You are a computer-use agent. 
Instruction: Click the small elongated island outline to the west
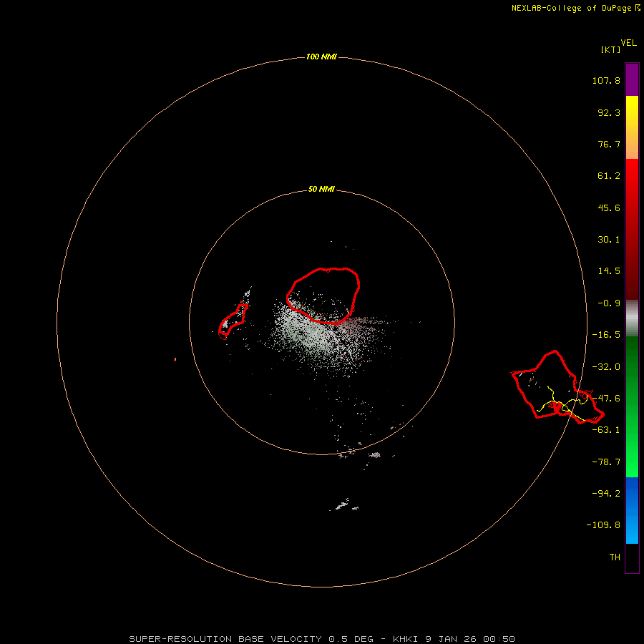click(x=233, y=321)
